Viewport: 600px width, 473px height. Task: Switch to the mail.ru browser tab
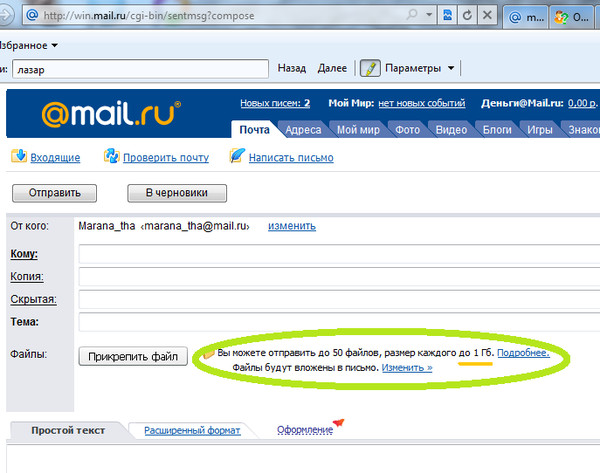pos(525,17)
